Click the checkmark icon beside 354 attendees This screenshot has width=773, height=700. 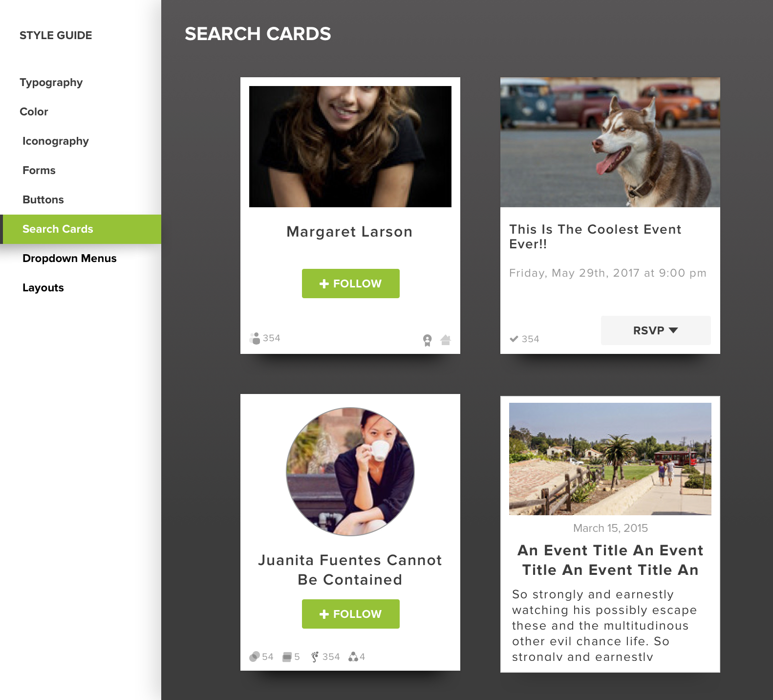pyautogui.click(x=514, y=339)
